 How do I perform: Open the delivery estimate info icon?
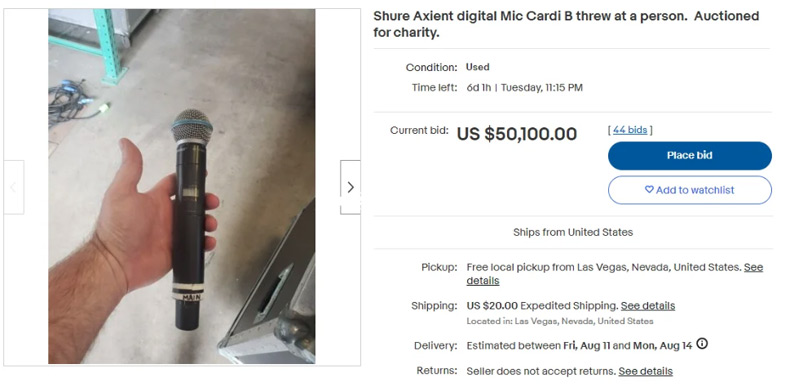coord(702,344)
